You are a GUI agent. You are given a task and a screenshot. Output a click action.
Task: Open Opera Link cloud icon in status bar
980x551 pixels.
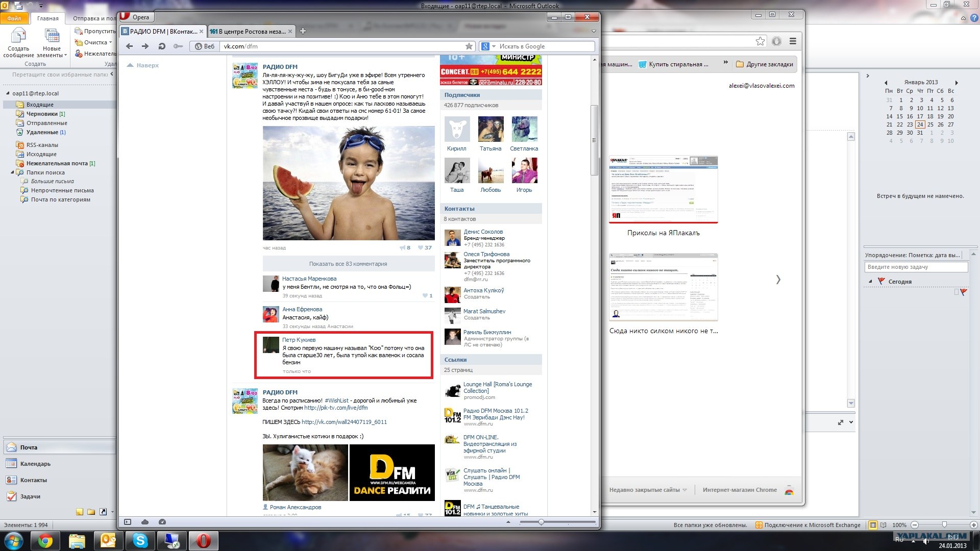pos(145,522)
